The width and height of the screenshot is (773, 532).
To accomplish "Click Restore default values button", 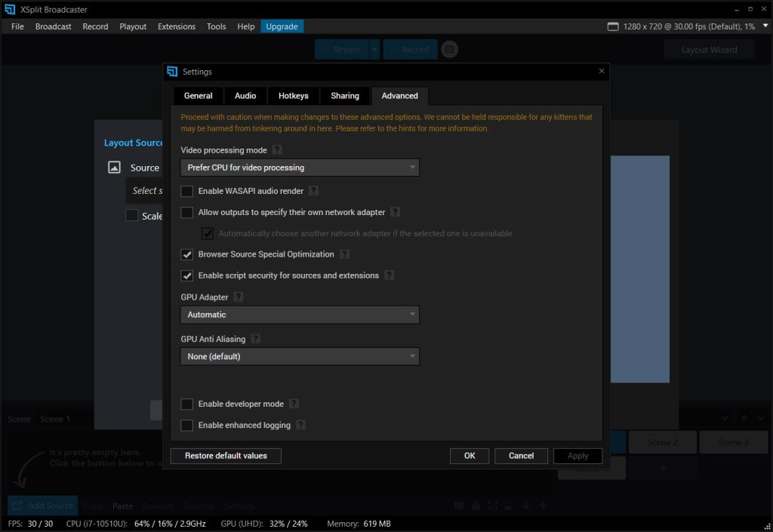I will pyautogui.click(x=226, y=456).
